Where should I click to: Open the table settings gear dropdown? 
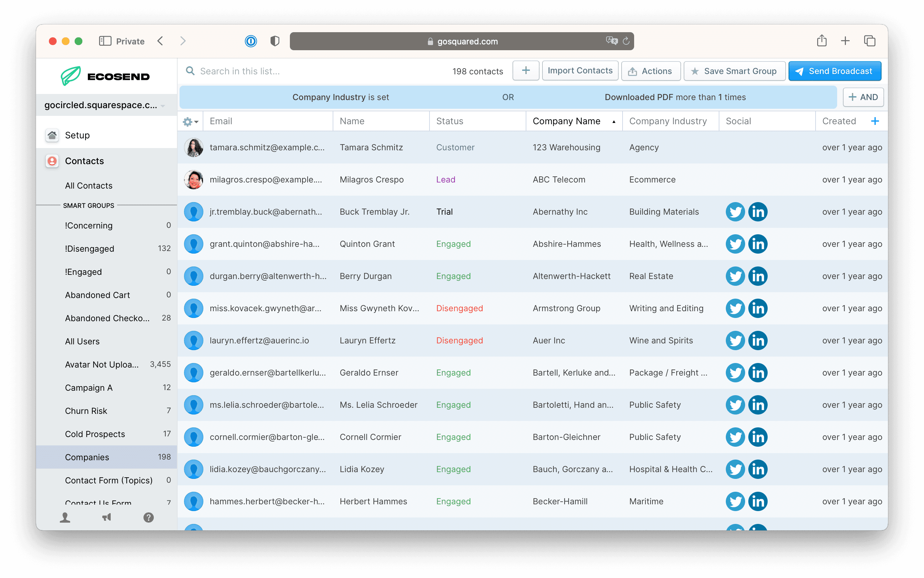(x=190, y=122)
